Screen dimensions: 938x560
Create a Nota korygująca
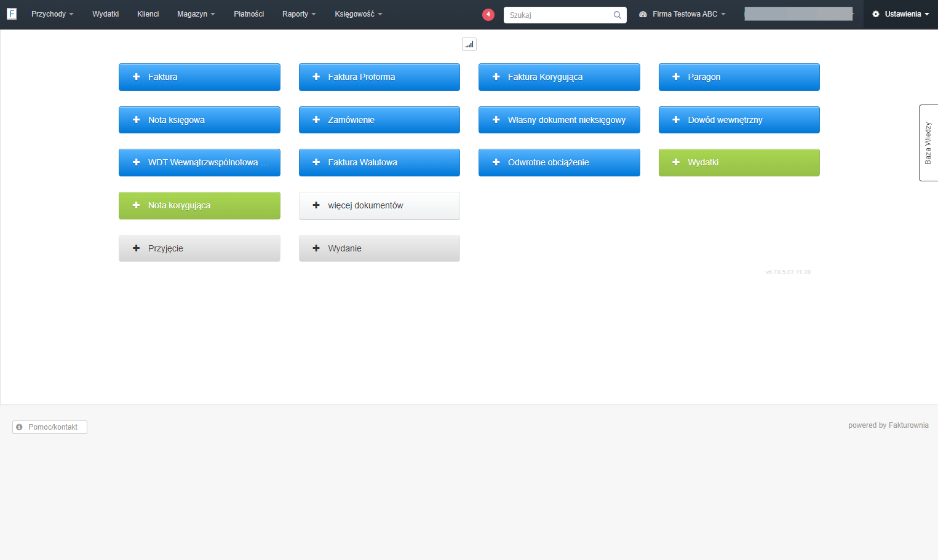[199, 205]
